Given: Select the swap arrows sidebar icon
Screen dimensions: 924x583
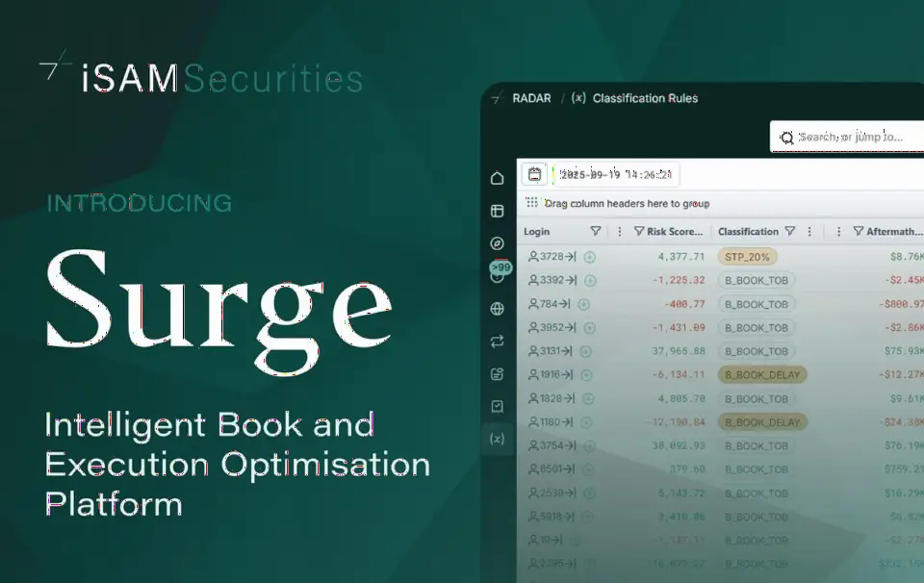Looking at the screenshot, I should coord(497,341).
